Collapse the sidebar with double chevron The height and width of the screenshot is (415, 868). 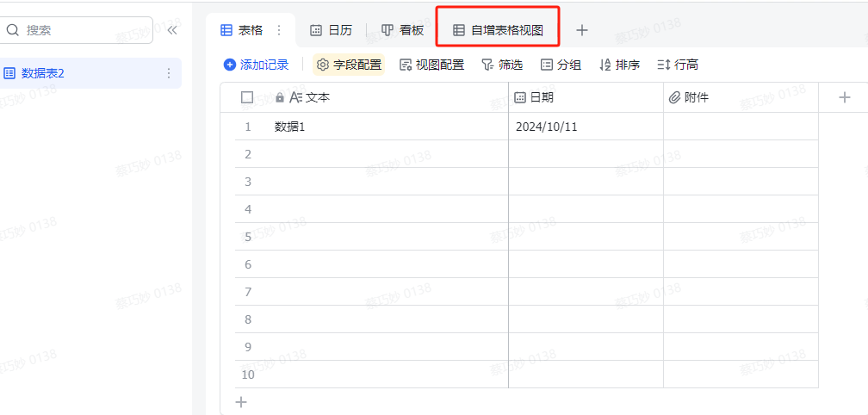click(x=172, y=30)
